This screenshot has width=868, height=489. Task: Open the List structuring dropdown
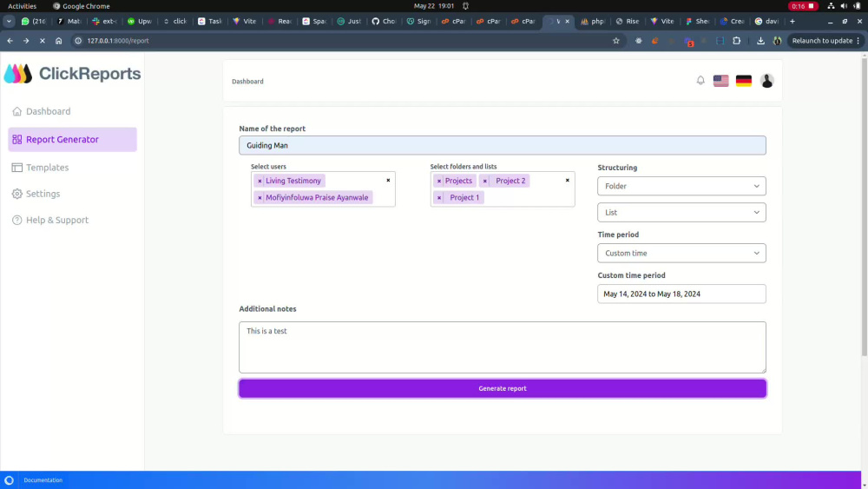(x=681, y=213)
